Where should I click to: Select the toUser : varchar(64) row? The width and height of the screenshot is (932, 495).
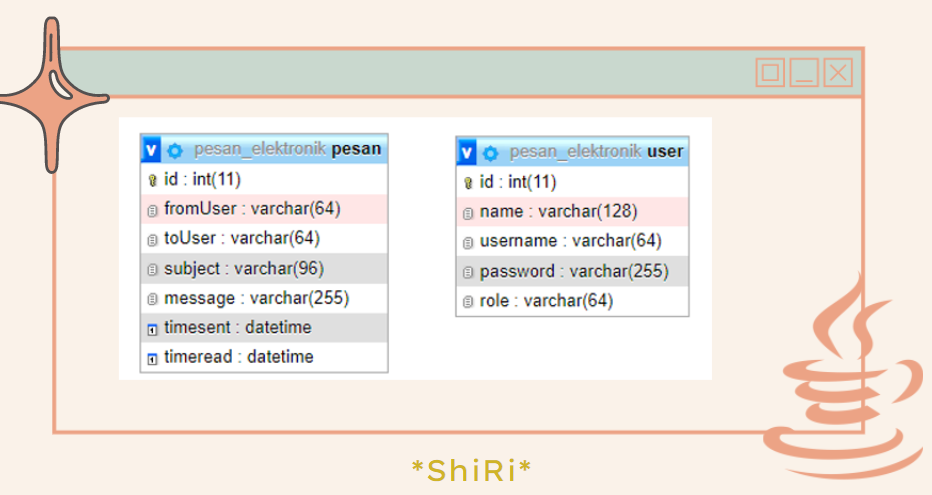[x=264, y=238]
